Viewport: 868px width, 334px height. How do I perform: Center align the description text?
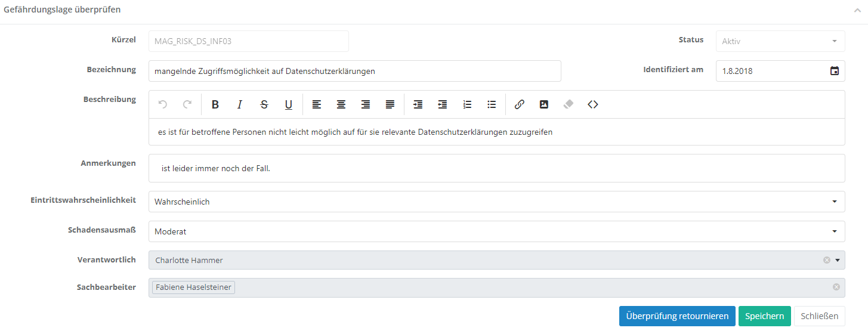341,104
